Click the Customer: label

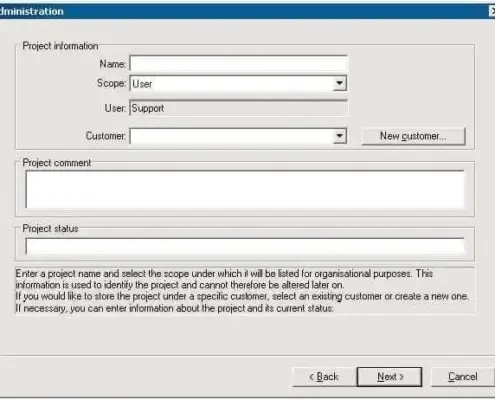[106, 136]
